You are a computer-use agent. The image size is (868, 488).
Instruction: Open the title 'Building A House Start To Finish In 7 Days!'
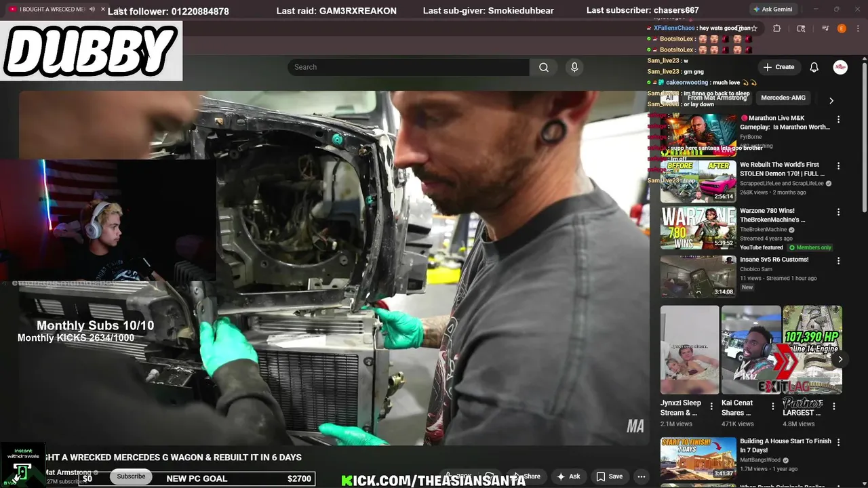point(785,445)
